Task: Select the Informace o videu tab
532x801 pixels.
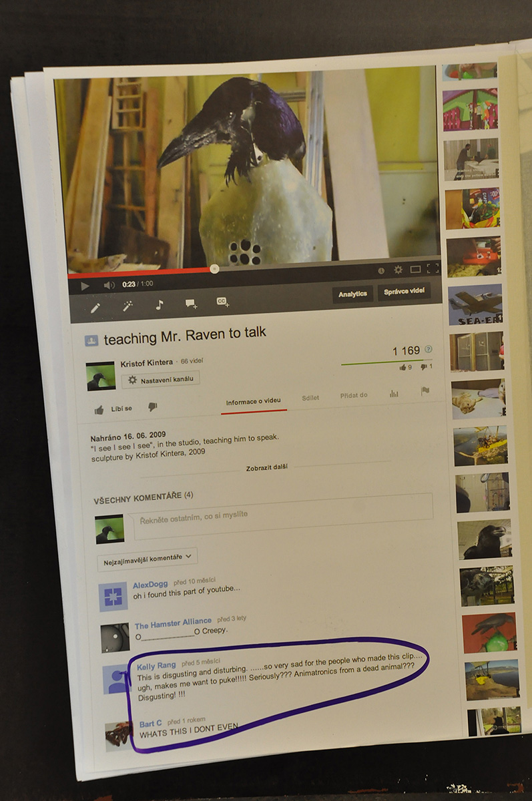Action: pyautogui.click(x=254, y=402)
